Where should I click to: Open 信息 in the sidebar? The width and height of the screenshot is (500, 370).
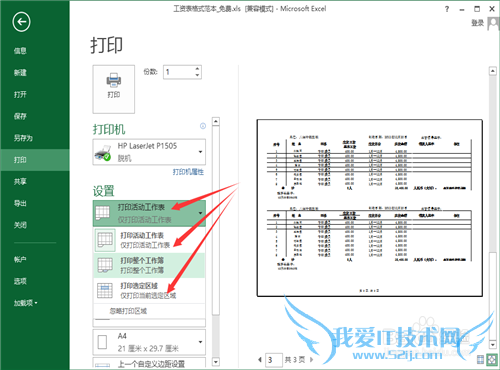point(20,51)
